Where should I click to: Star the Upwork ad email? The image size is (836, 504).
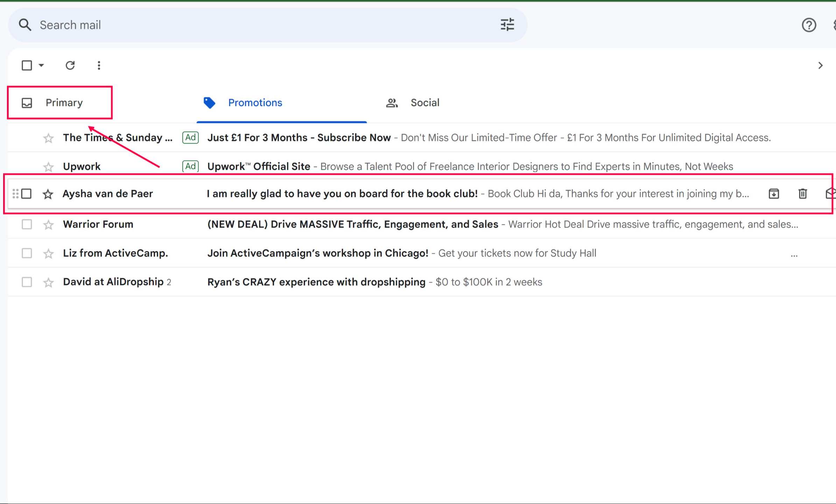coord(48,167)
